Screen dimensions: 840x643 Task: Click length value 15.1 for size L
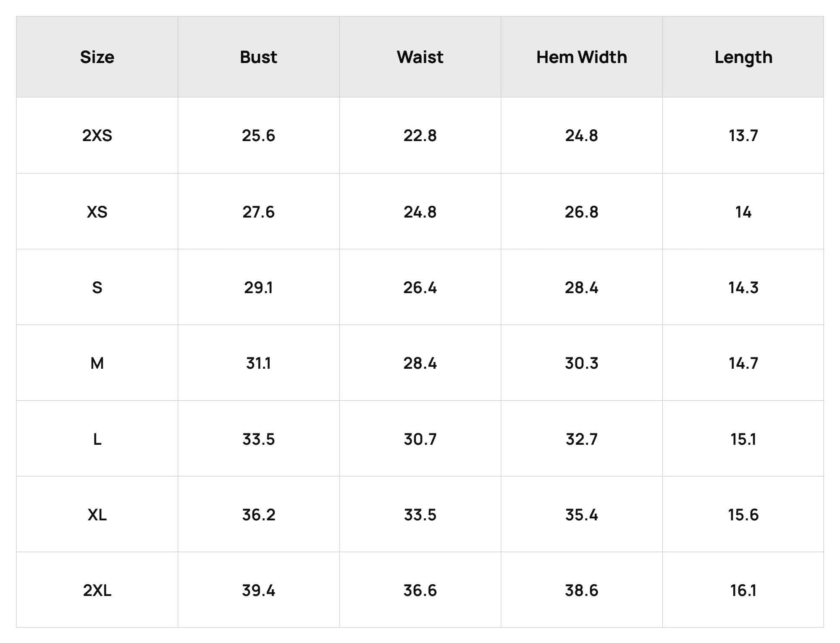coord(743,439)
